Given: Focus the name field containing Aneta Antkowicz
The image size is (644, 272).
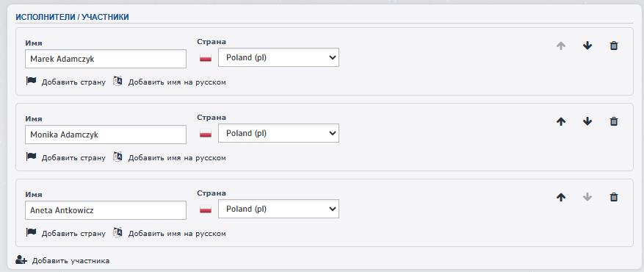Looking at the screenshot, I should click(x=106, y=210).
